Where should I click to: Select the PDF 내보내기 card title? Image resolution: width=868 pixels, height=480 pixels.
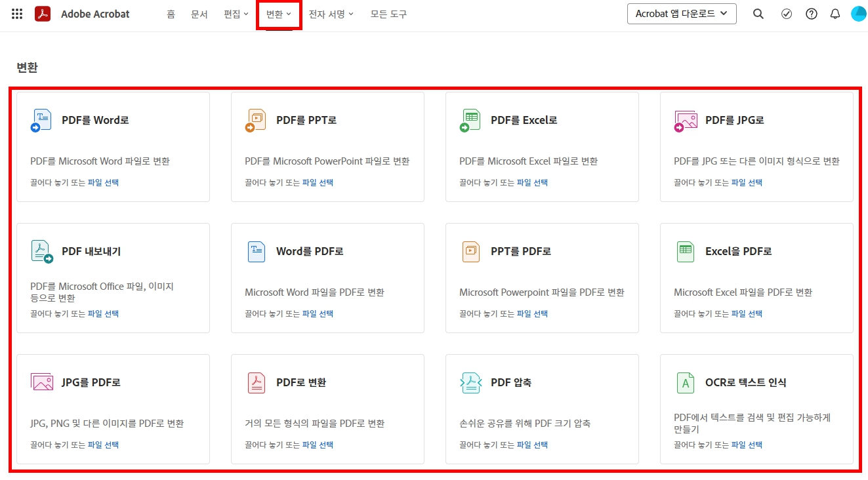pyautogui.click(x=91, y=251)
